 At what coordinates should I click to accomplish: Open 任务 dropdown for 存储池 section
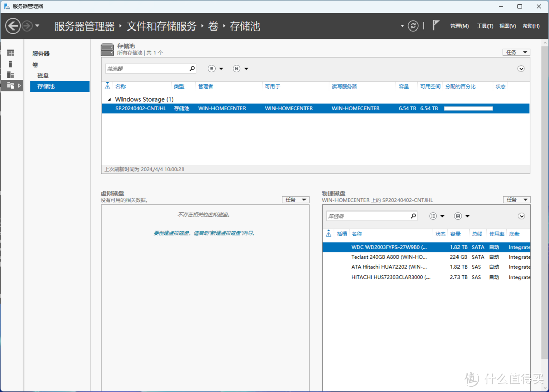click(516, 52)
